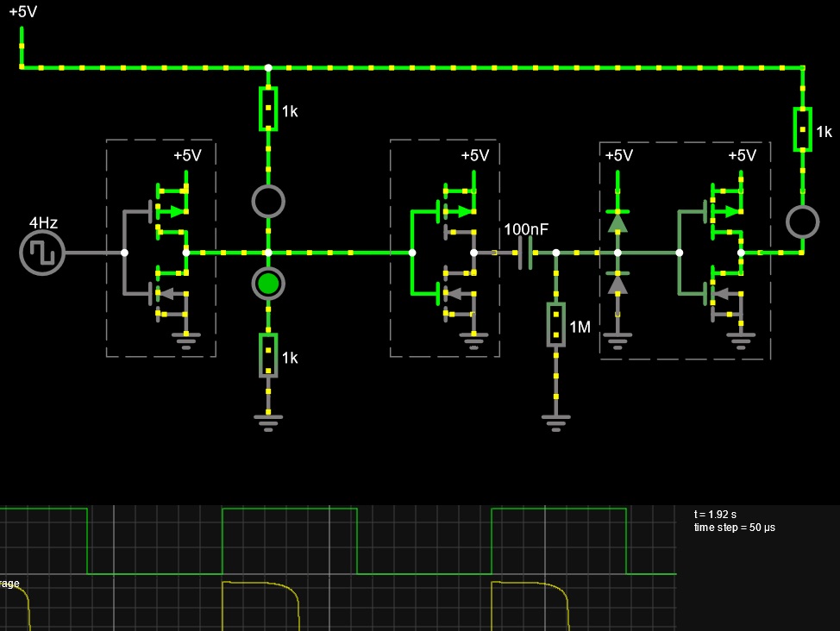Screen dimensions: 840x631
Task: Click the 1k resistor below green LED
Action: tap(268, 356)
